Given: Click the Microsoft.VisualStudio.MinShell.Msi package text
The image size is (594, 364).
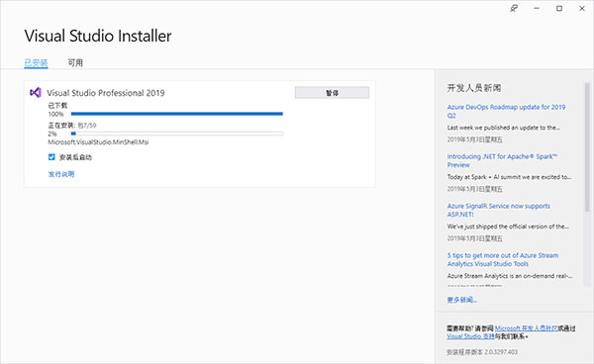Looking at the screenshot, I should click(98, 142).
